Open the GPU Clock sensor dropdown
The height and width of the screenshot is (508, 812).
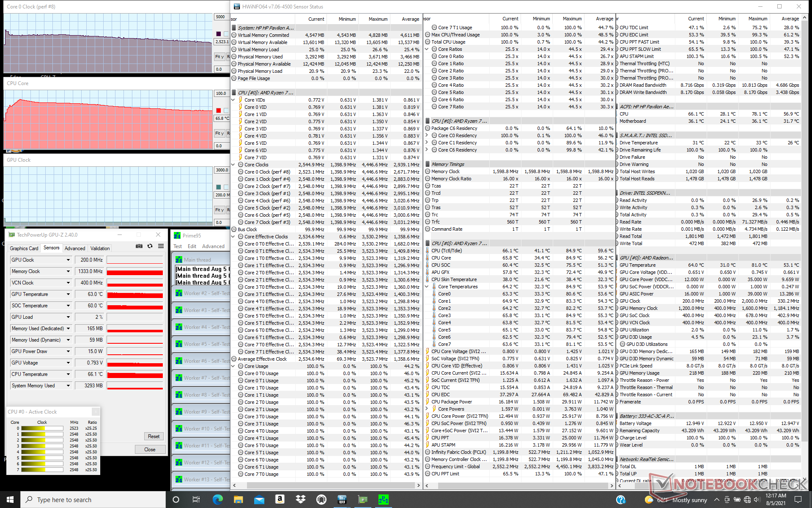click(x=68, y=260)
